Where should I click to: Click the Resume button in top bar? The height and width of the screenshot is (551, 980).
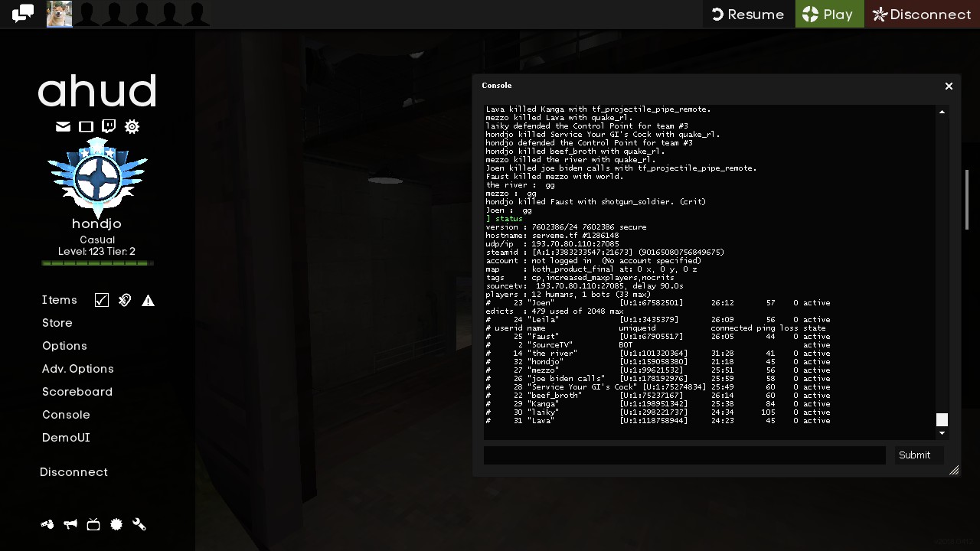(748, 15)
